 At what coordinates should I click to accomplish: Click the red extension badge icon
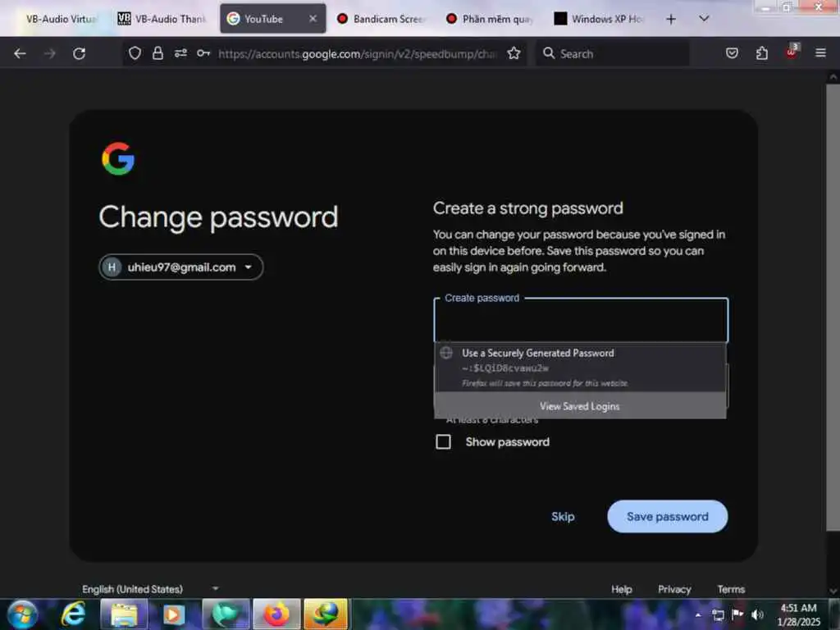point(792,52)
